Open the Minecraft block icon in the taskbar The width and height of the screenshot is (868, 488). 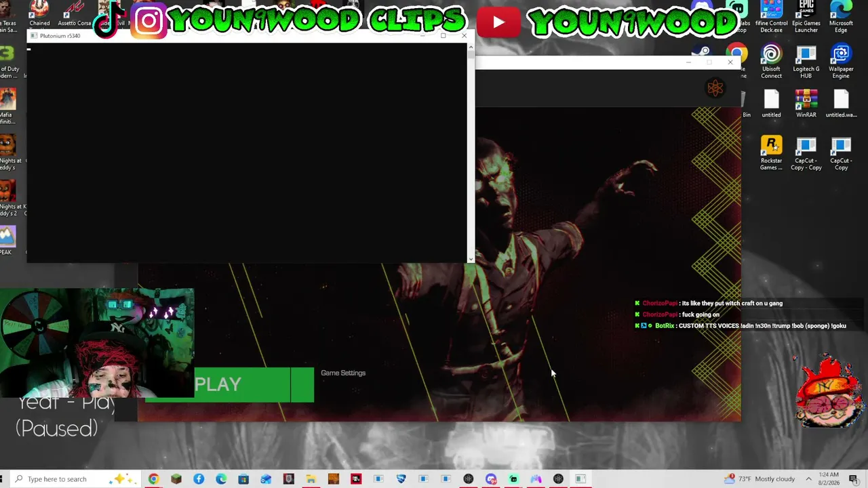(x=176, y=479)
